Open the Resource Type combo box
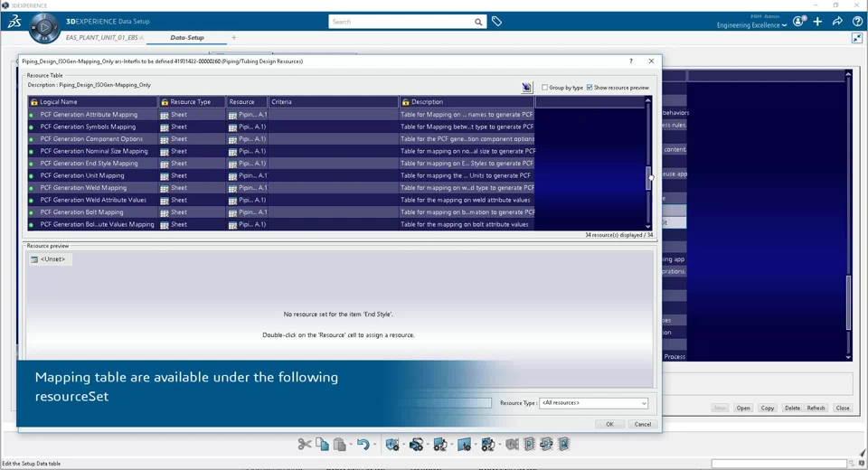This screenshot has height=470, width=868. tap(593, 403)
